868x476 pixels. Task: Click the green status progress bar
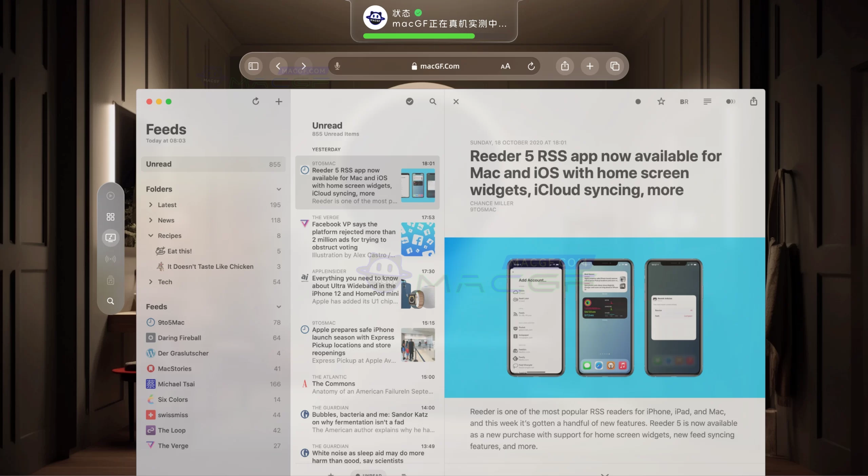419,36
